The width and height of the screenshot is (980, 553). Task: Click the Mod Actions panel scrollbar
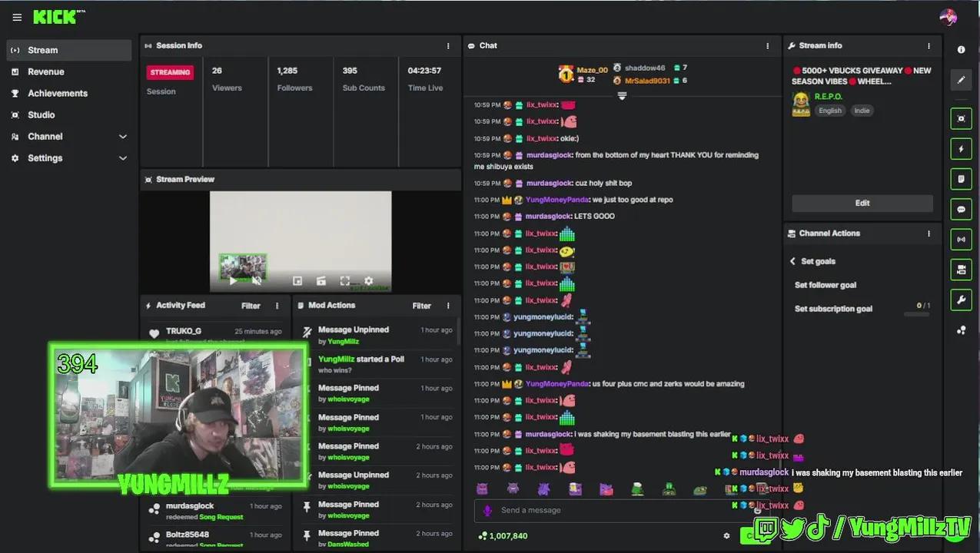[459, 332]
